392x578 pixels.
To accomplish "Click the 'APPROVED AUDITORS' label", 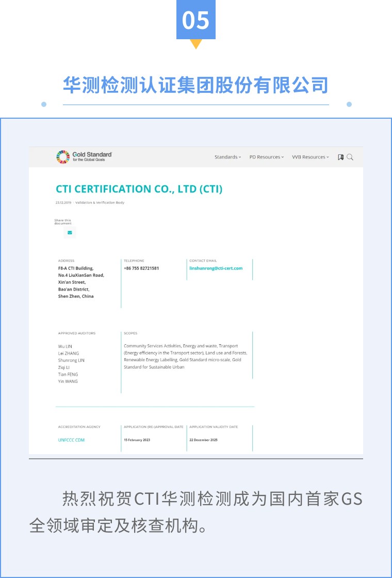I will click(x=77, y=333).
